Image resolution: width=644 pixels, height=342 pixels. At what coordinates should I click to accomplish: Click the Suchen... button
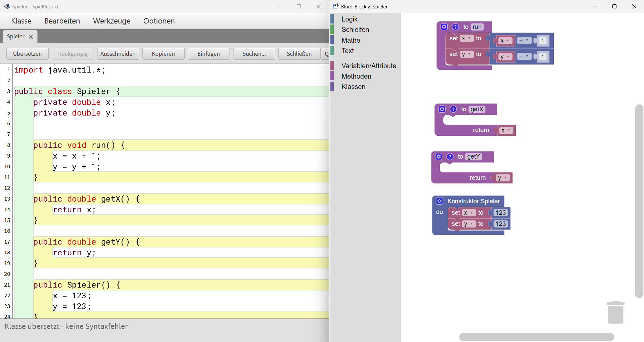point(254,54)
